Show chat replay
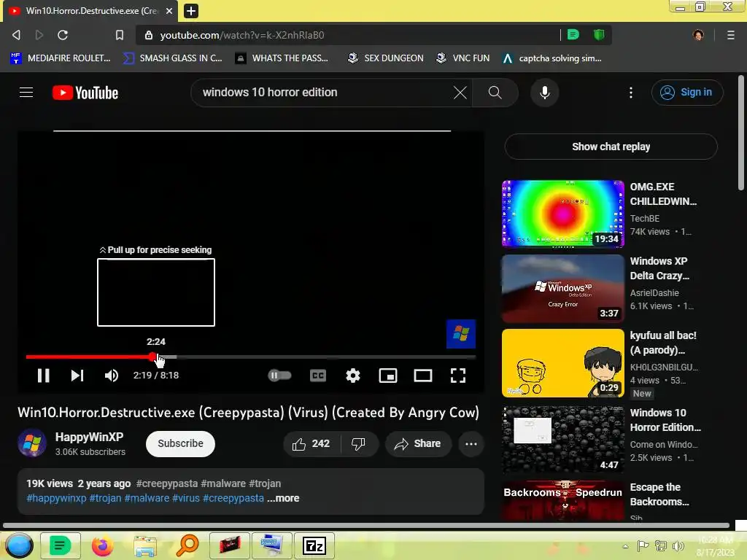Viewport: 747px width, 560px height. [x=611, y=147]
